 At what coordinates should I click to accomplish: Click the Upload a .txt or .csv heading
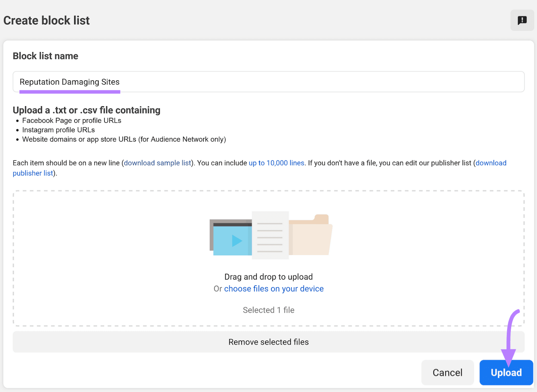click(x=87, y=110)
